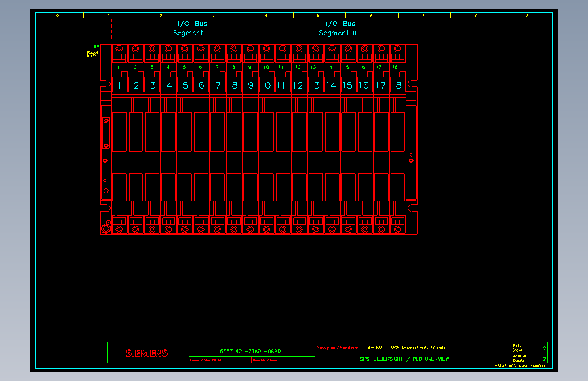Select small green slot label 1
The width and height of the screenshot is (588, 381).
click(x=119, y=68)
